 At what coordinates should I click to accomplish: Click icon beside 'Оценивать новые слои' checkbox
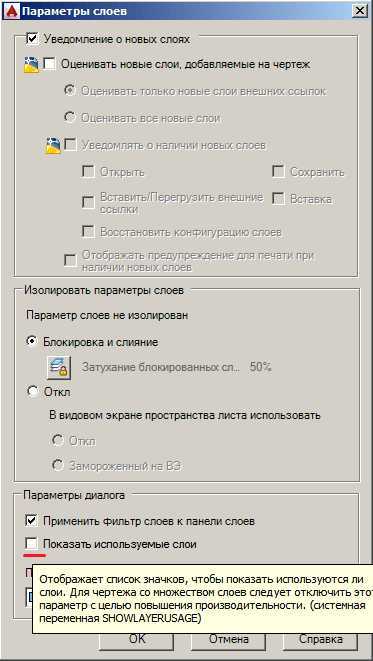pyautogui.click(x=30, y=65)
